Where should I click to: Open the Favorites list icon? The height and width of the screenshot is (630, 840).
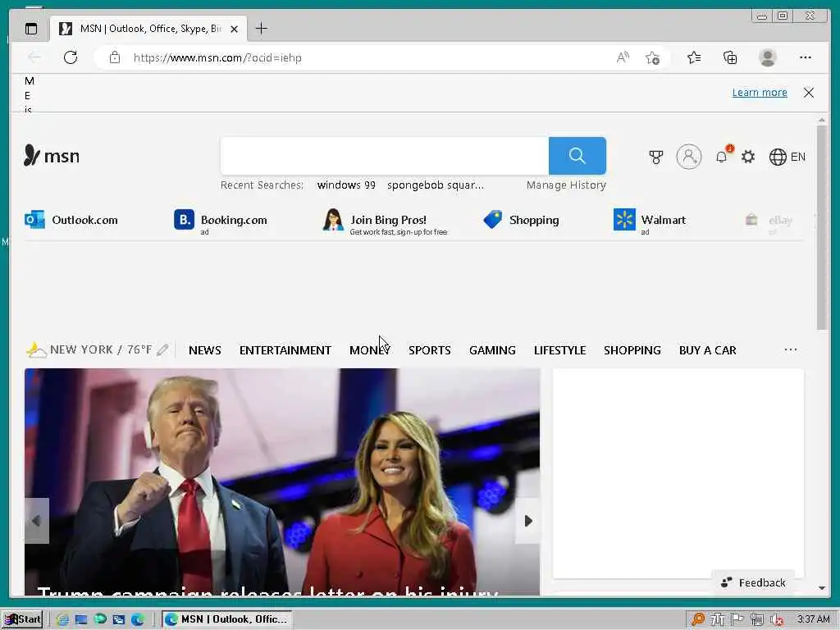pos(694,57)
